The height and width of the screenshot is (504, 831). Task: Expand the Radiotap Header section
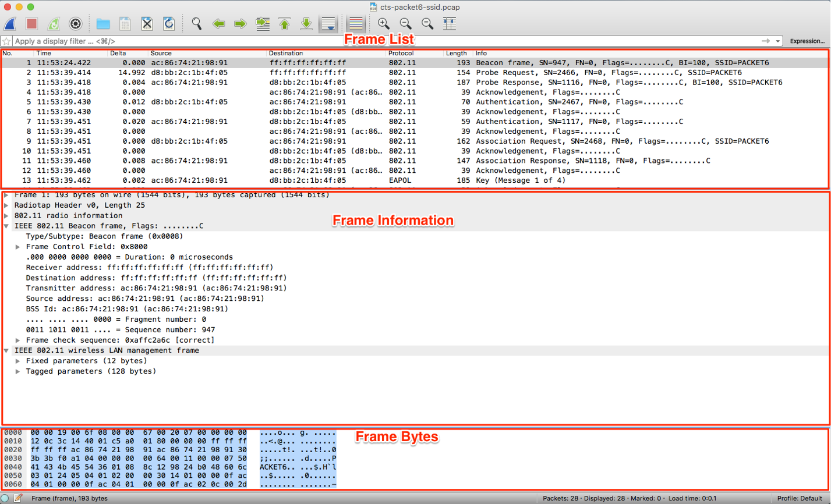click(6, 205)
